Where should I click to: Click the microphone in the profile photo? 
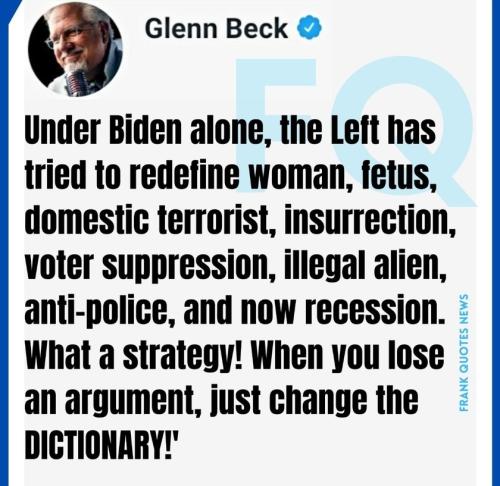click(77, 83)
